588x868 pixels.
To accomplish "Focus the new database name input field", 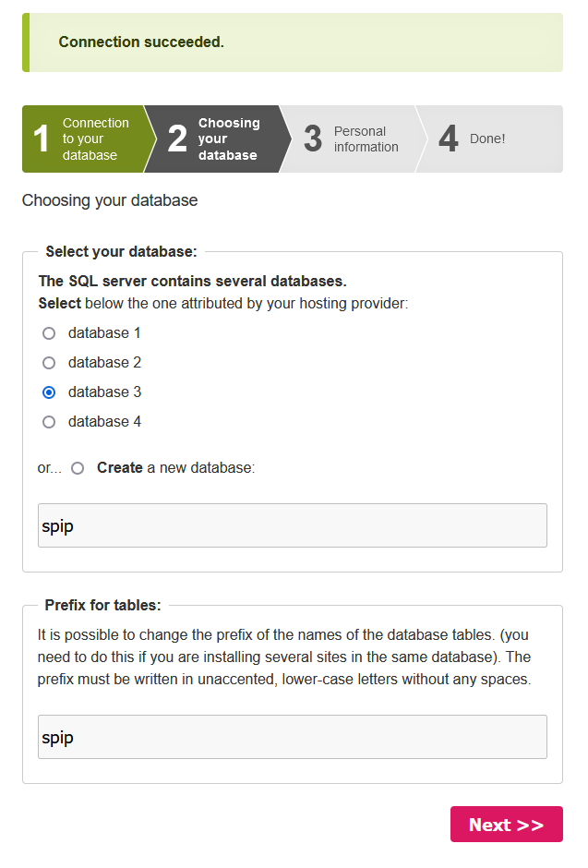I will (292, 525).
